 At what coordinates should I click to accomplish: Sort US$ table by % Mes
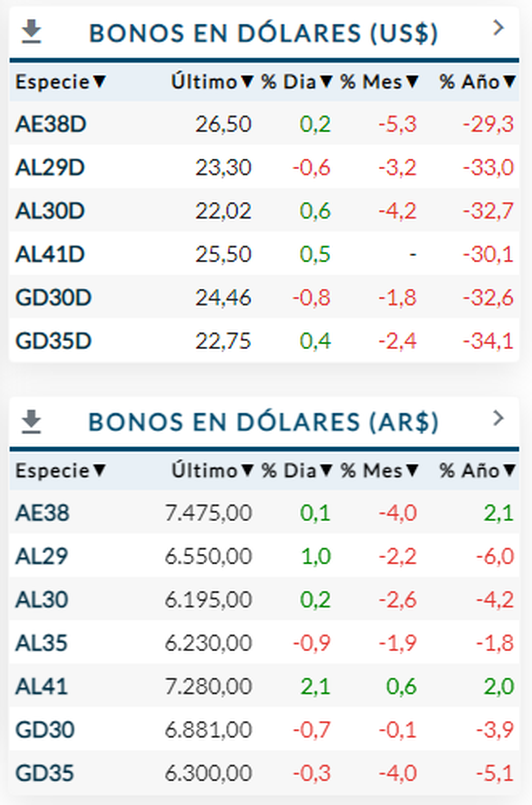[379, 82]
